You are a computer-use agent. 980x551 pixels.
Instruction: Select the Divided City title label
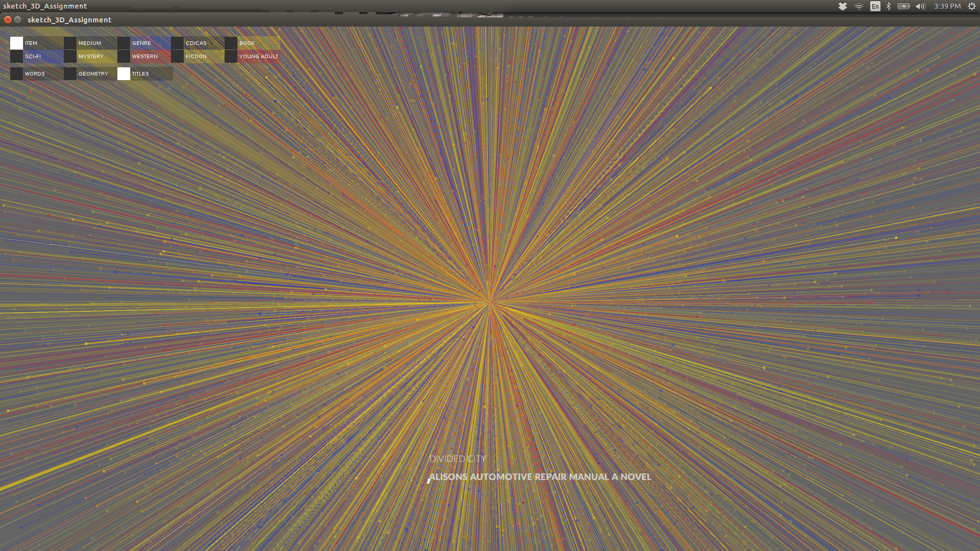457,459
